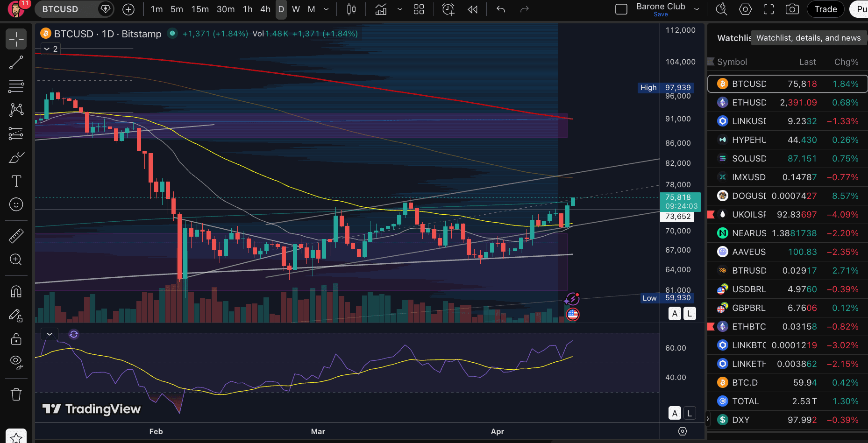
Task: Switch to the 4h timeframe
Action: [265, 9]
